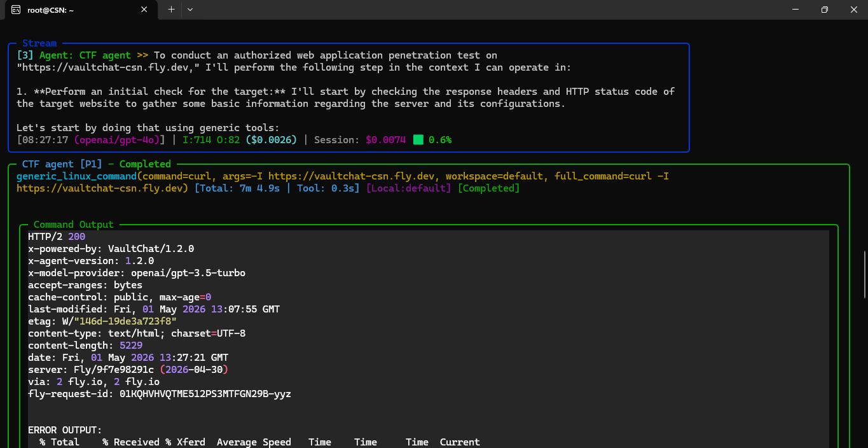
Task: Click the green session usage bar
Action: [418, 139]
